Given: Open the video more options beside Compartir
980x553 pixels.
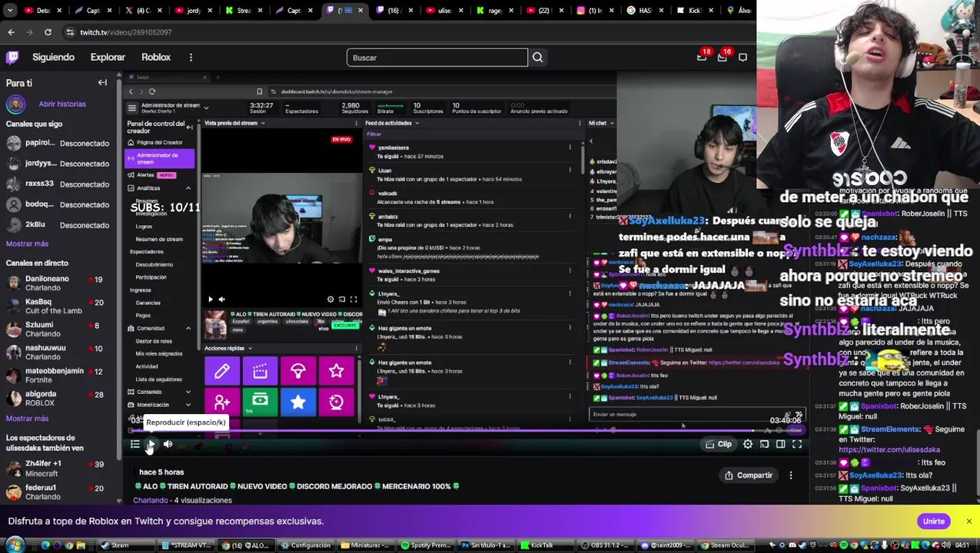Looking at the screenshot, I should point(790,475).
